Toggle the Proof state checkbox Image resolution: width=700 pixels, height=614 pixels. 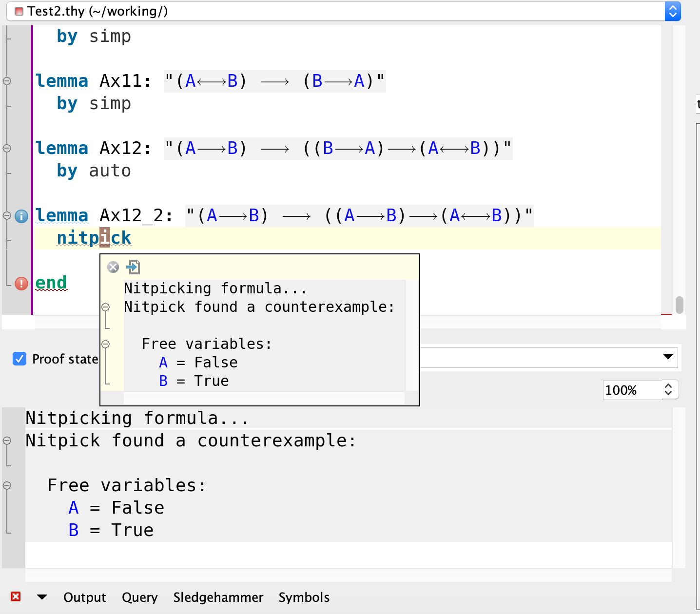(x=19, y=359)
